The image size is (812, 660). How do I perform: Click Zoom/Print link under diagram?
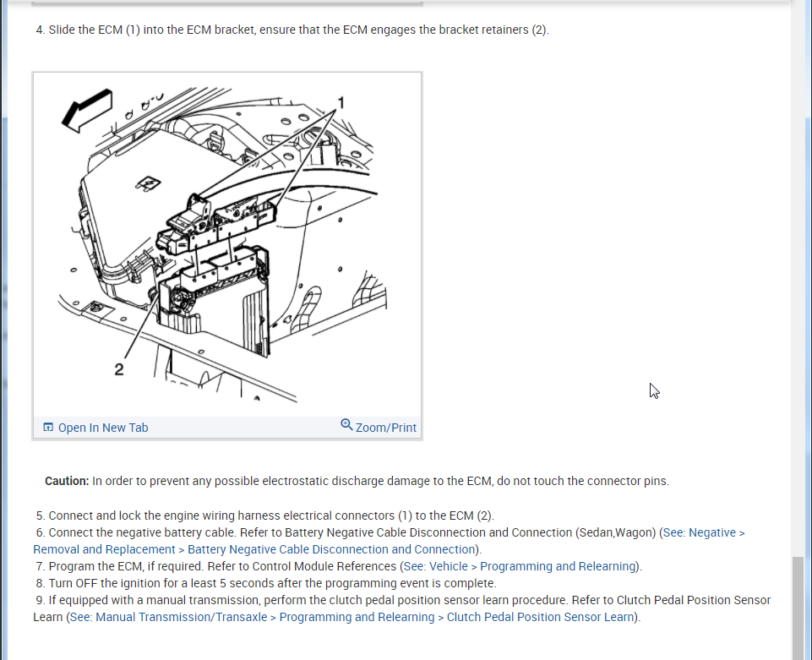point(386,428)
